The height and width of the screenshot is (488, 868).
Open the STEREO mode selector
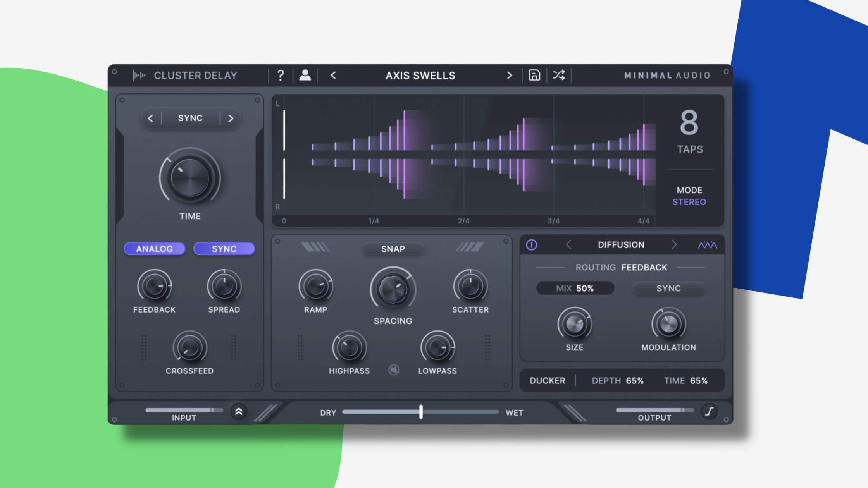[x=689, y=202]
